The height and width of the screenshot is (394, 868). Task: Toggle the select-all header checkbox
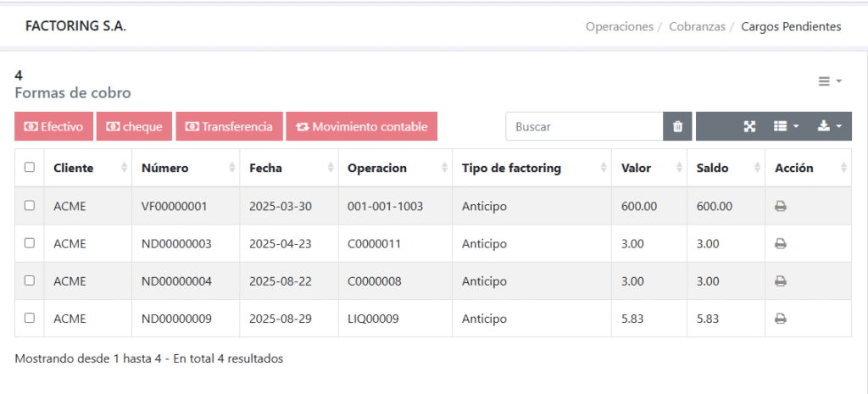[30, 168]
